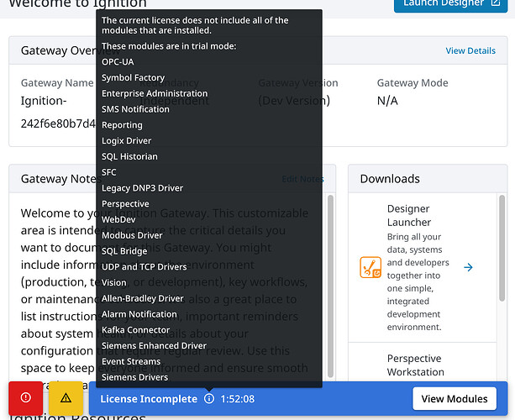Click the 1:52:08 trial timer
Viewport: 515px width, 420px height.
click(x=238, y=399)
